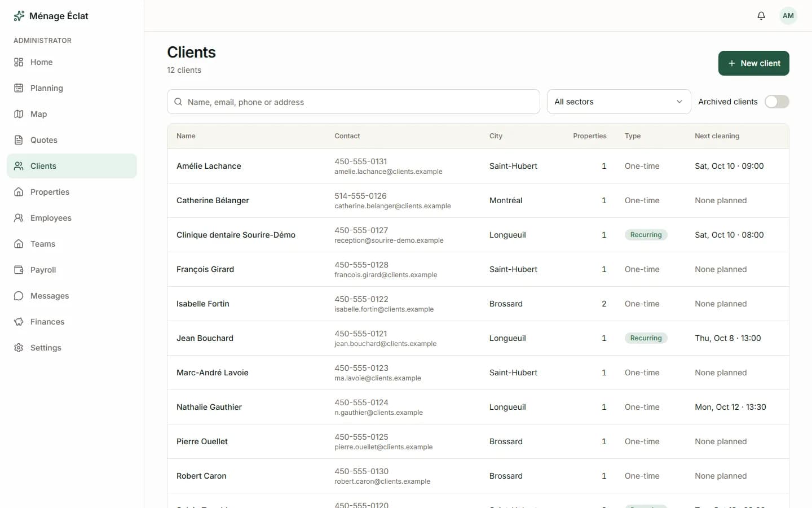This screenshot has height=508, width=812.
Task: Click the Map icon in sidebar
Action: click(x=19, y=114)
